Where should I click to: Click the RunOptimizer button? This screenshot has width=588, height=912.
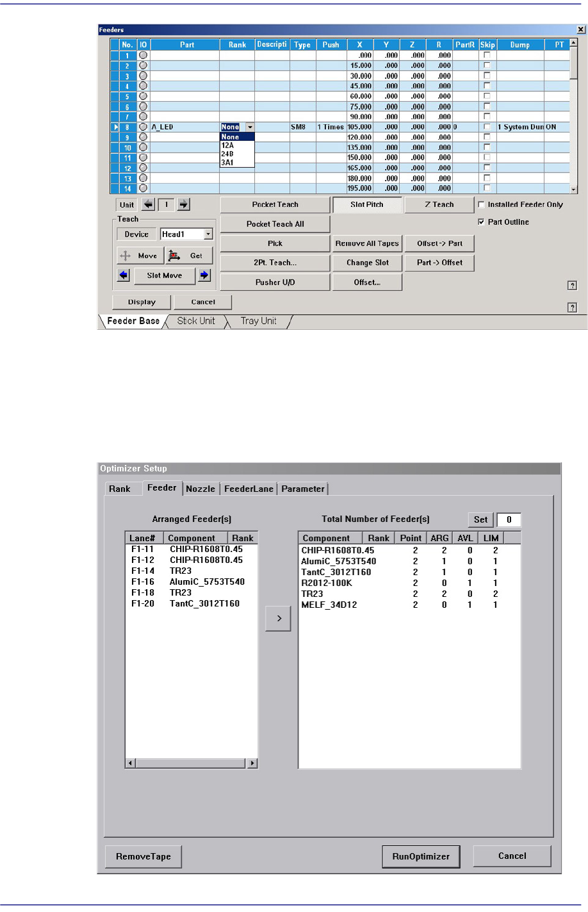point(421,856)
